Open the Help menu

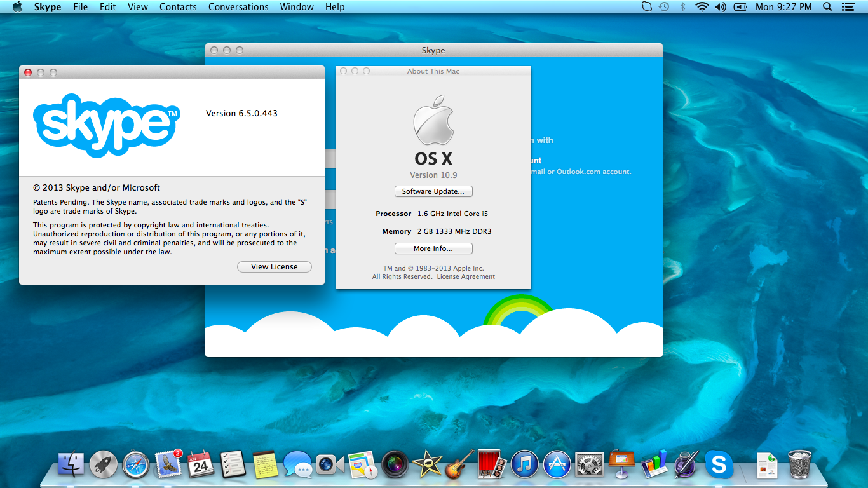point(335,7)
